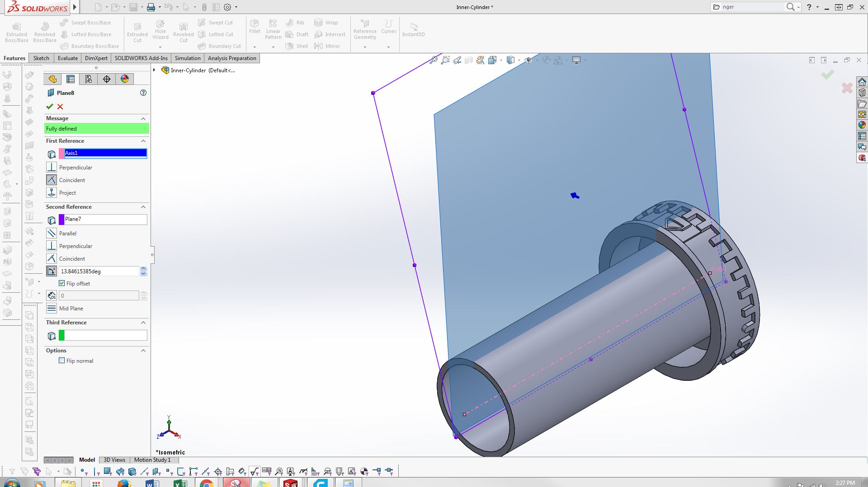This screenshot has height=487, width=868.
Task: Open the DimXpert tab
Action: click(96, 58)
